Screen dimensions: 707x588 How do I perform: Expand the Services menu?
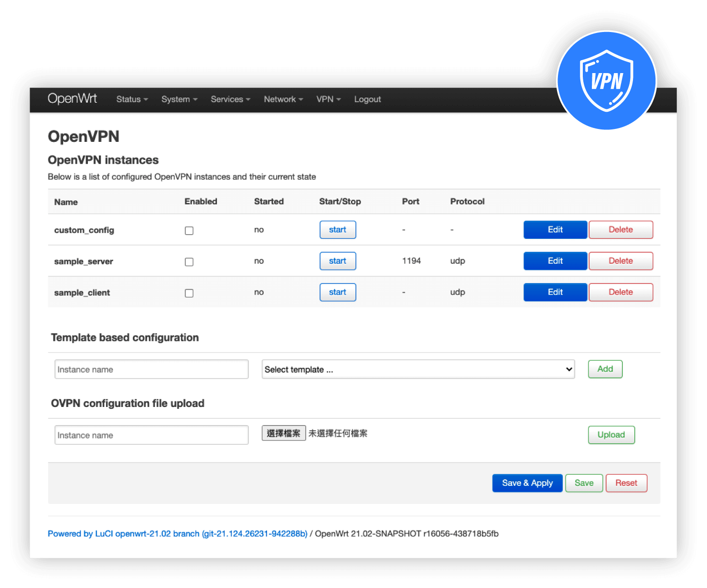(230, 99)
